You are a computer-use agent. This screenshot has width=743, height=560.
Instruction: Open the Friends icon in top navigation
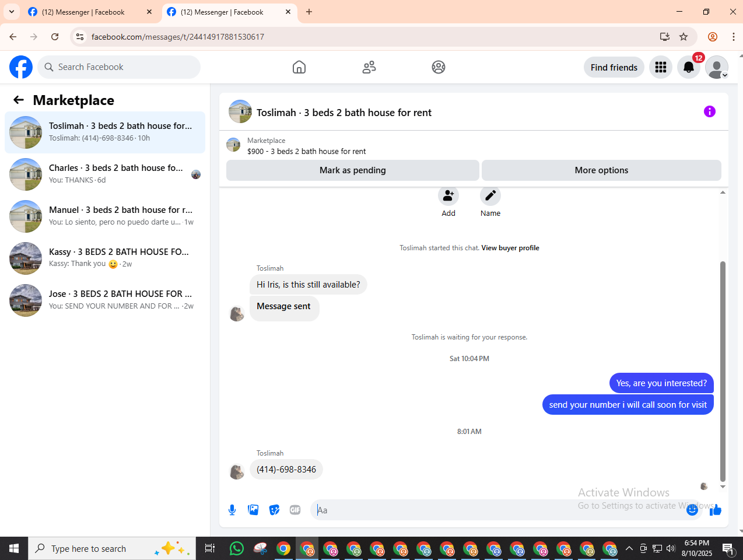pos(369,67)
